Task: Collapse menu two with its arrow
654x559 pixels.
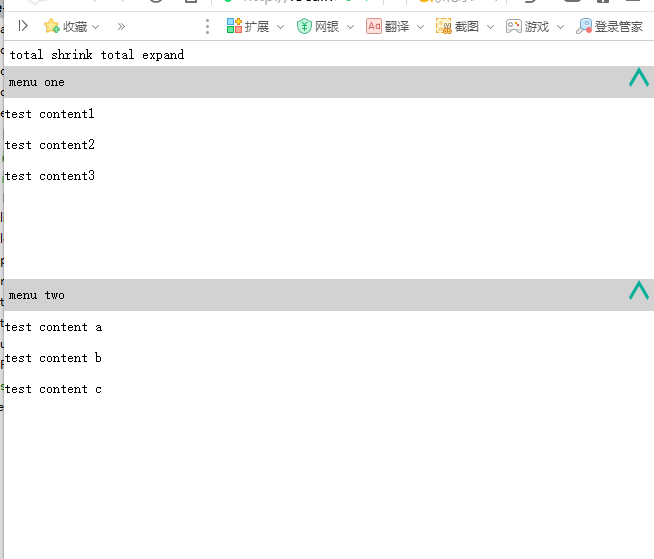Action: point(639,290)
